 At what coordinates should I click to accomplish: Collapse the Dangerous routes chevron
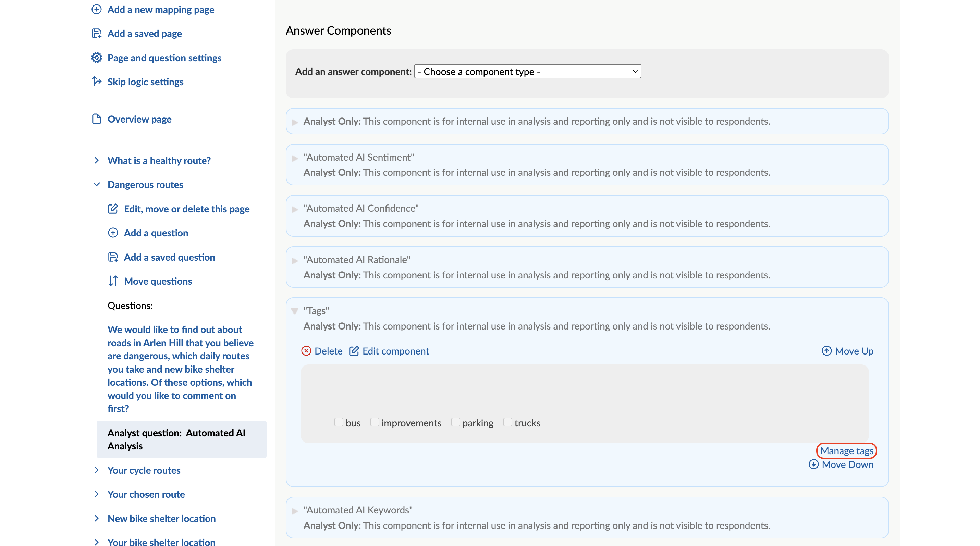(97, 184)
